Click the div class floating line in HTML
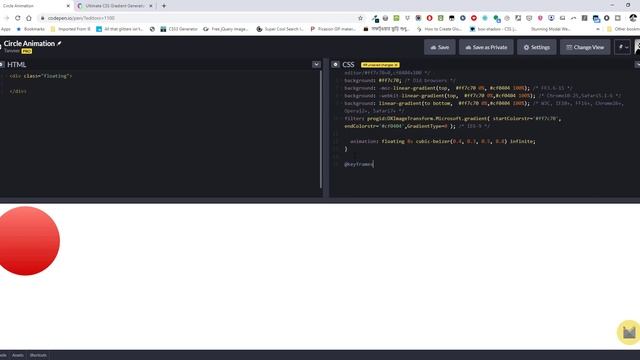The image size is (640, 360). (41, 76)
